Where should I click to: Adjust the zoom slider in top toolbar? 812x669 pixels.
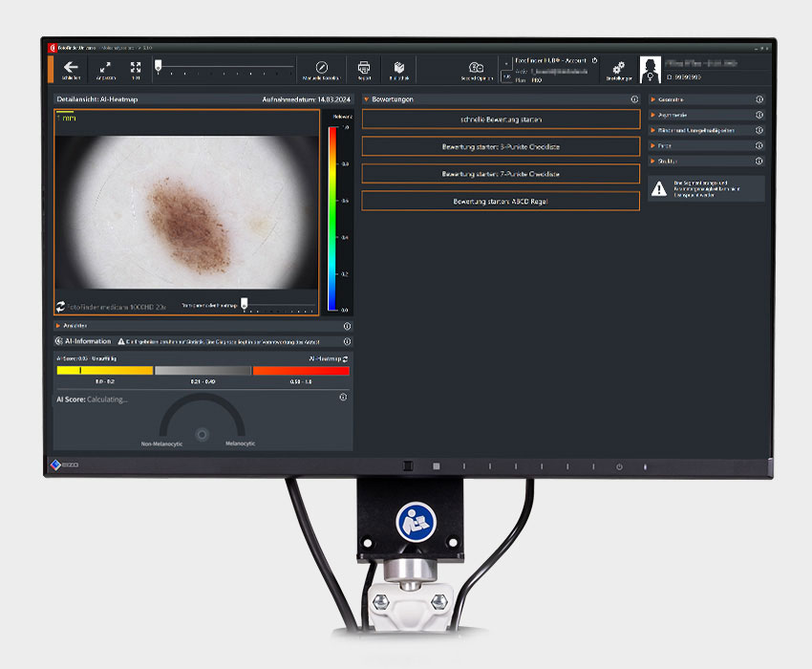tap(159, 65)
